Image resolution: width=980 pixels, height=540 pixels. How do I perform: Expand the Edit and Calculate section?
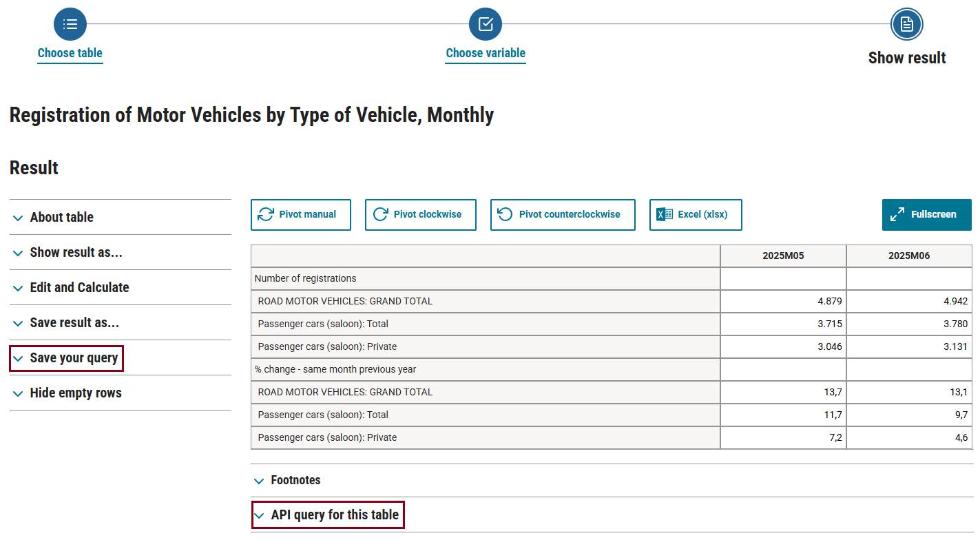(x=121, y=287)
